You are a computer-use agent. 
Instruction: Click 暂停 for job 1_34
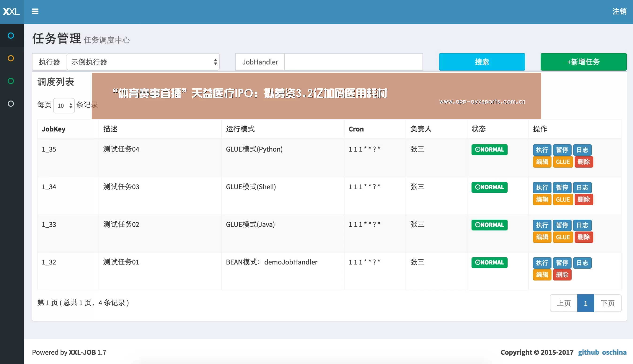[562, 188]
